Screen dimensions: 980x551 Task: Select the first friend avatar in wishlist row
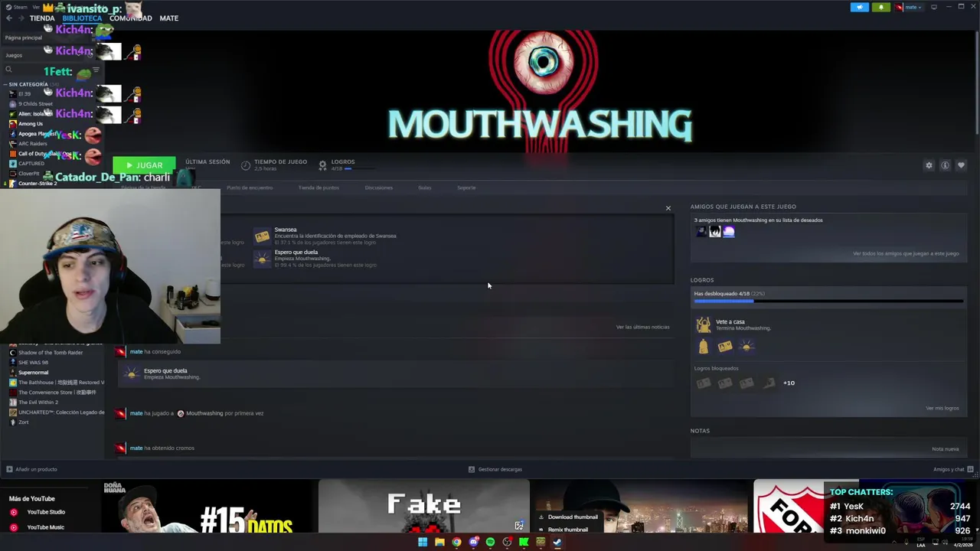tap(701, 232)
